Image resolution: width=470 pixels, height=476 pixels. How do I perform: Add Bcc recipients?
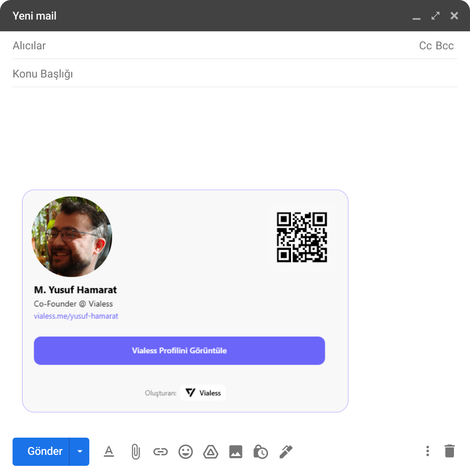point(445,46)
